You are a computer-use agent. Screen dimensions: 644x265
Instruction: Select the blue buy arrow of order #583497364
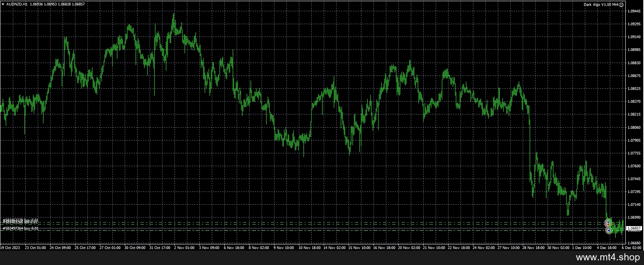(609, 230)
